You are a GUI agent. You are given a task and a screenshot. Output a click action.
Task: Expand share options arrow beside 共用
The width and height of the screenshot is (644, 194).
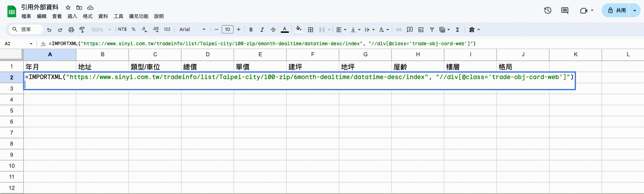[635, 10]
